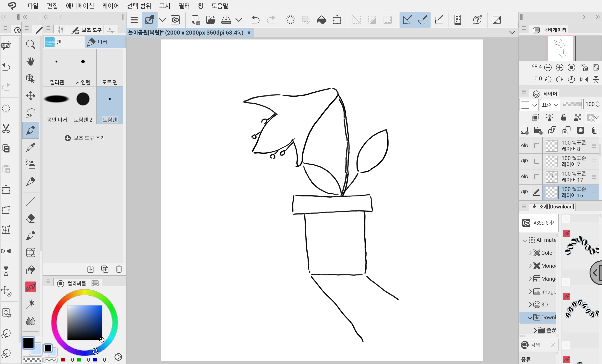This screenshot has width=602, height=364.
Task: Create a new raster layer
Action: tap(524, 131)
